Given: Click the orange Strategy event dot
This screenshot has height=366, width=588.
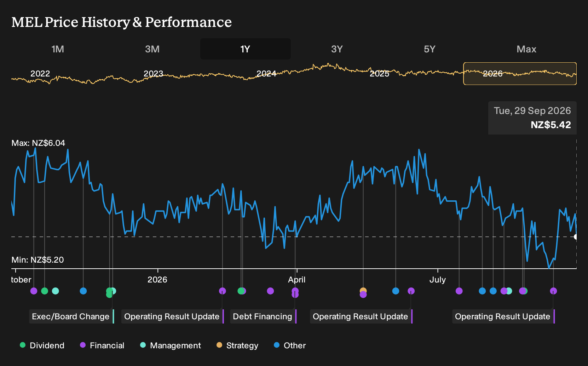Looking at the screenshot, I should [363, 291].
